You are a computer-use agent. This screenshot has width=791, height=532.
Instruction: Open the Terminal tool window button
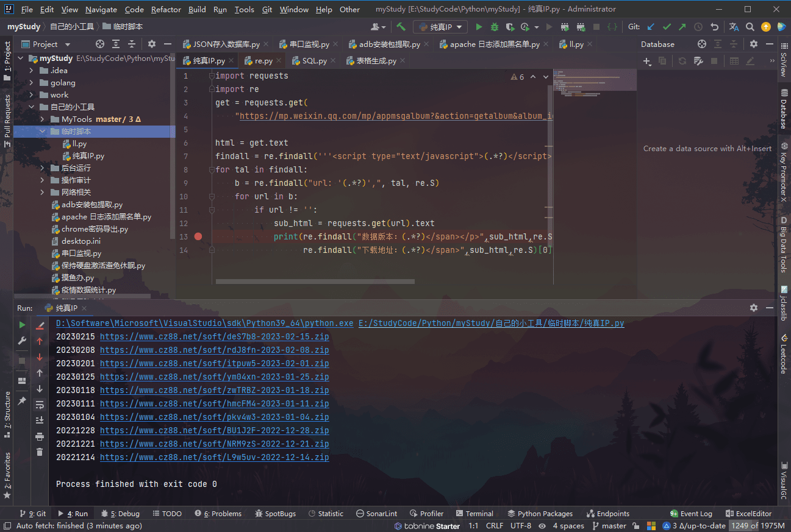point(474,514)
